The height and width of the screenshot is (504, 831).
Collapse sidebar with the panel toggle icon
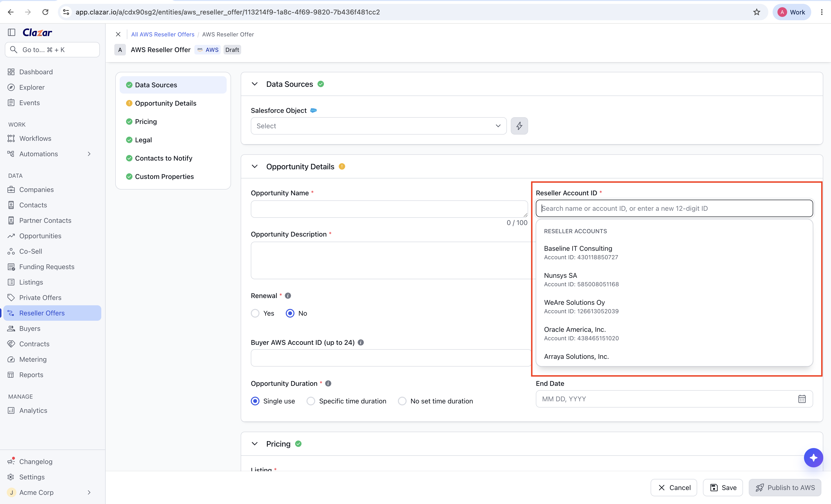(12, 32)
